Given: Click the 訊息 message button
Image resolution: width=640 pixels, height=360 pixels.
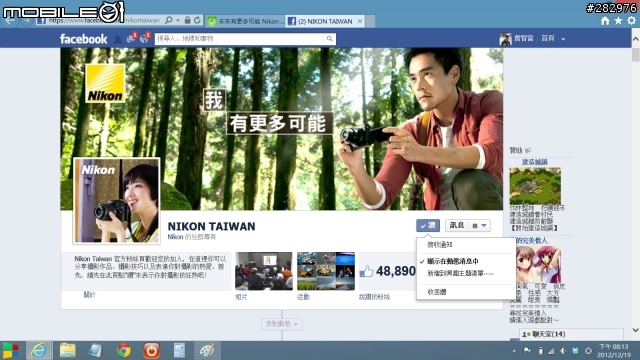Looking at the screenshot, I should pos(457,225).
